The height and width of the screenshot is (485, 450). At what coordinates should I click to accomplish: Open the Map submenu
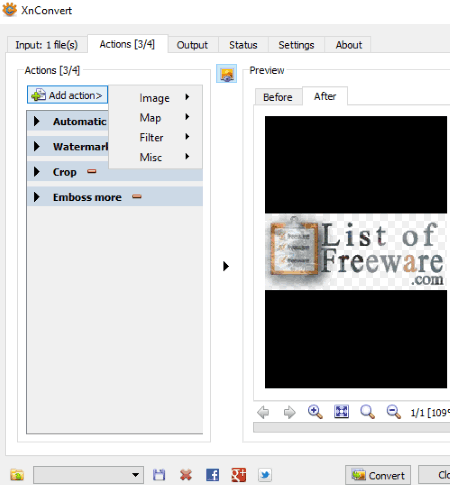coord(155,117)
